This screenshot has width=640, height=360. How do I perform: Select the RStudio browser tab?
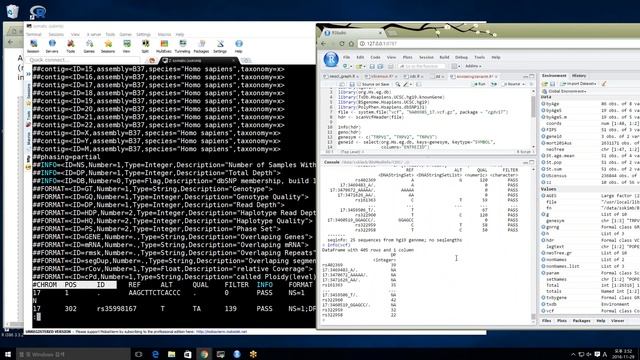(x=354, y=33)
